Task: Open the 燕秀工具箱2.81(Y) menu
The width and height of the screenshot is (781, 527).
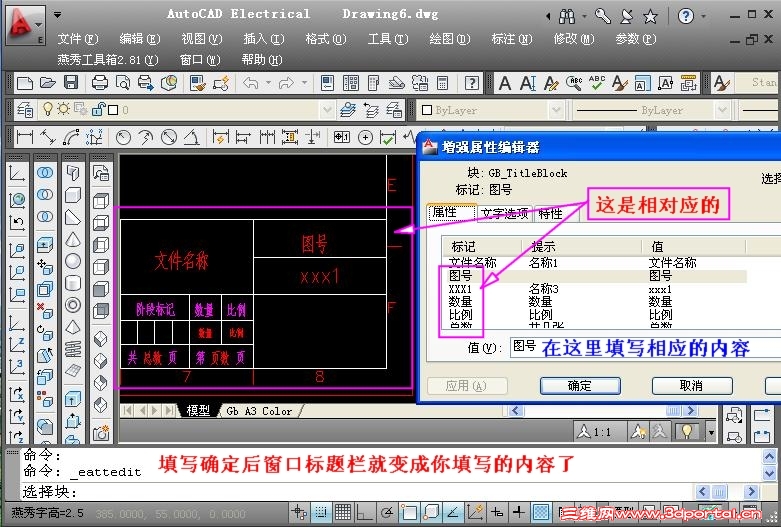Action: click(x=108, y=60)
